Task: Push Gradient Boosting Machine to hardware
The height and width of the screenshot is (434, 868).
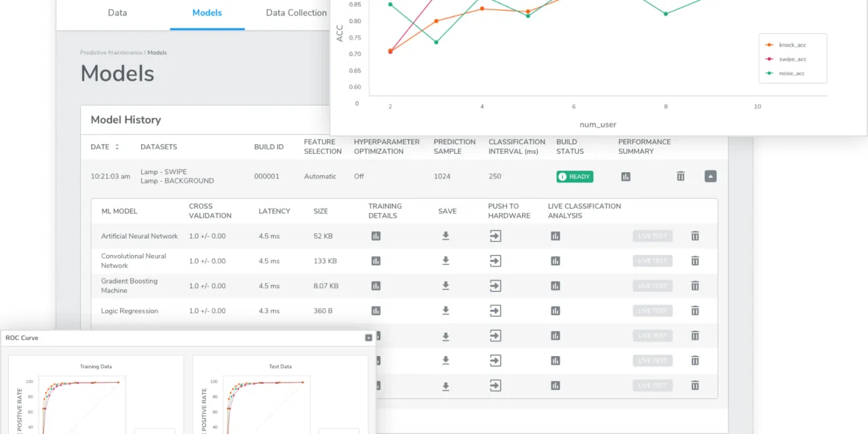Action: (x=496, y=286)
